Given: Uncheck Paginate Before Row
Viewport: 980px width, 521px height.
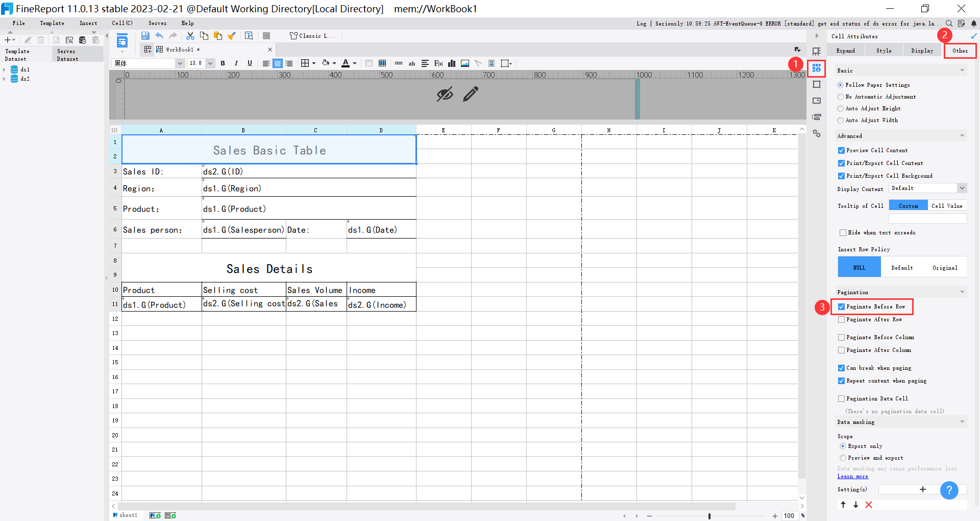Looking at the screenshot, I should [841, 307].
